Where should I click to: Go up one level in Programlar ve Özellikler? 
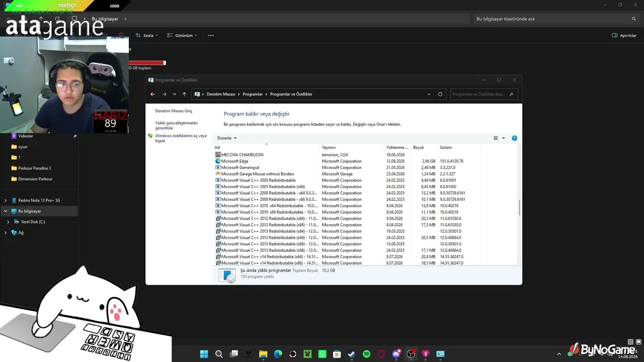coord(184,94)
